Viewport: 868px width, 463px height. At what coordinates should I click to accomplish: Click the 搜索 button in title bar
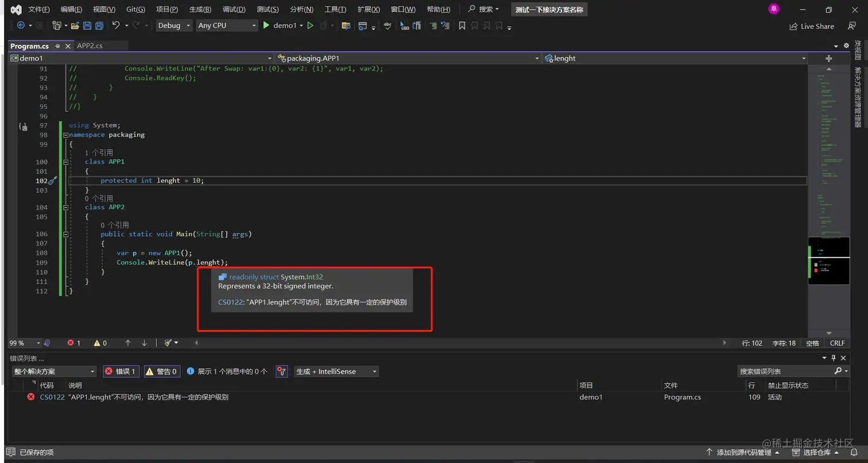click(x=484, y=9)
